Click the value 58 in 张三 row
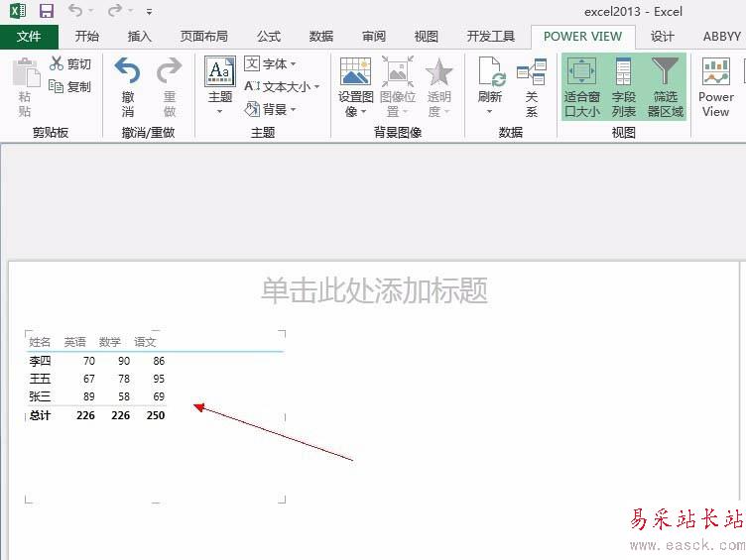Screen dimensions: 746x560 (124, 396)
